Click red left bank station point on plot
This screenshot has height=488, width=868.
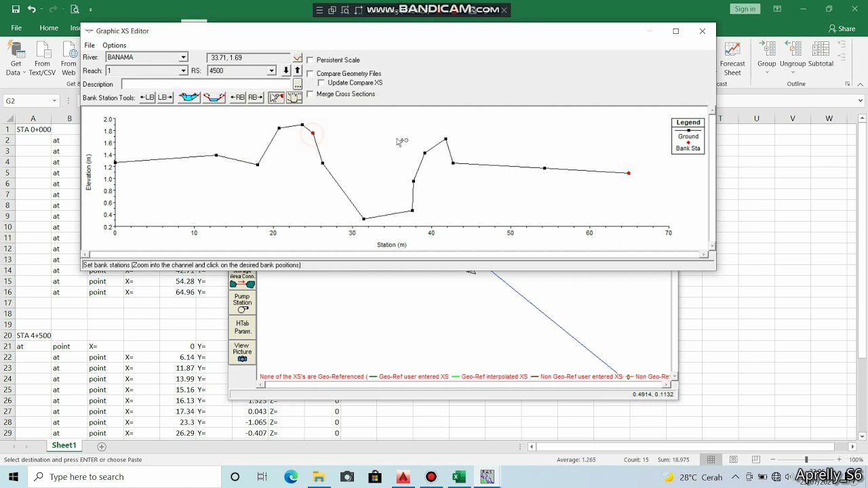[x=313, y=133]
